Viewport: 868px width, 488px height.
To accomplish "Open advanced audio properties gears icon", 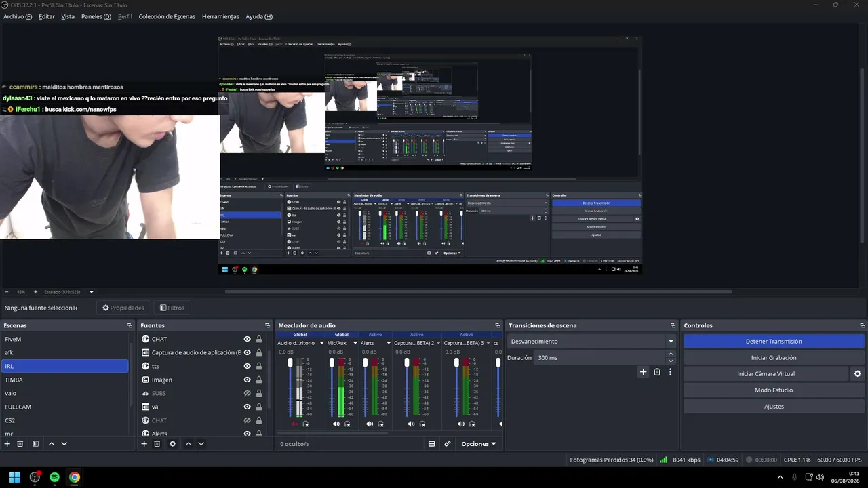I will click(x=448, y=444).
